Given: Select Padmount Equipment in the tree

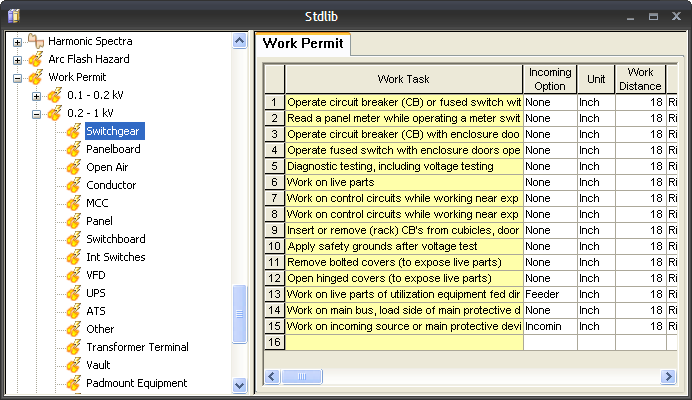Looking at the screenshot, I should (137, 383).
